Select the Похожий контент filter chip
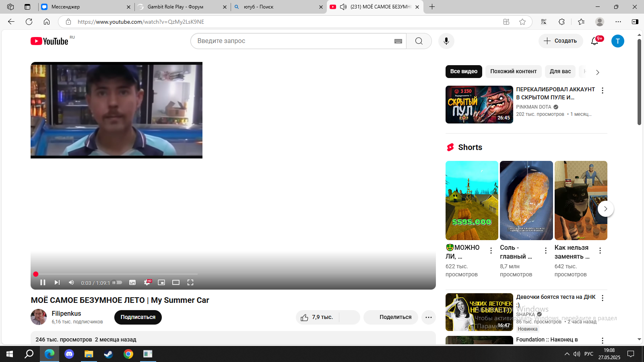The image size is (644, 362). [x=513, y=72]
